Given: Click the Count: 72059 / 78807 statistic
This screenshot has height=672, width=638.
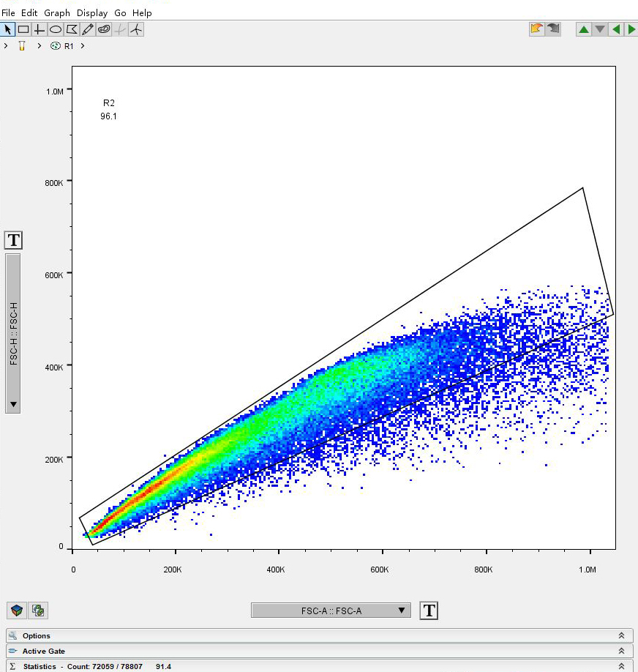Looking at the screenshot, I should 105,666.
